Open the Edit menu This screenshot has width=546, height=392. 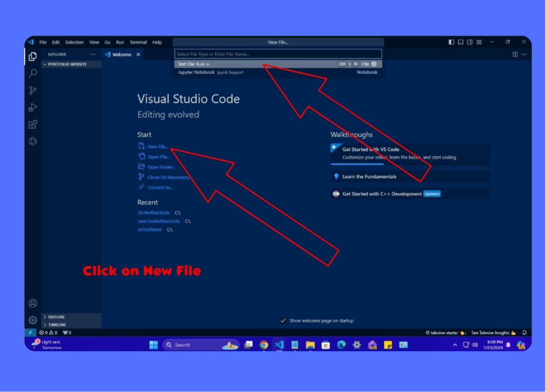pos(56,42)
